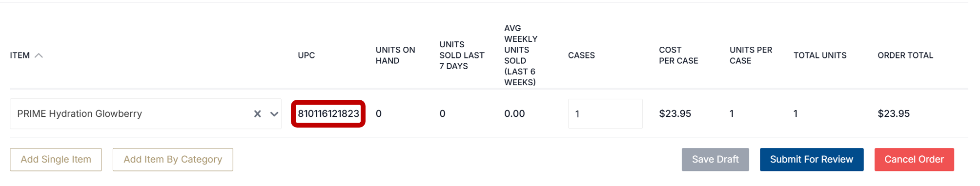The height and width of the screenshot is (186, 980).
Task: Click the Save Draft button
Action: tap(715, 160)
